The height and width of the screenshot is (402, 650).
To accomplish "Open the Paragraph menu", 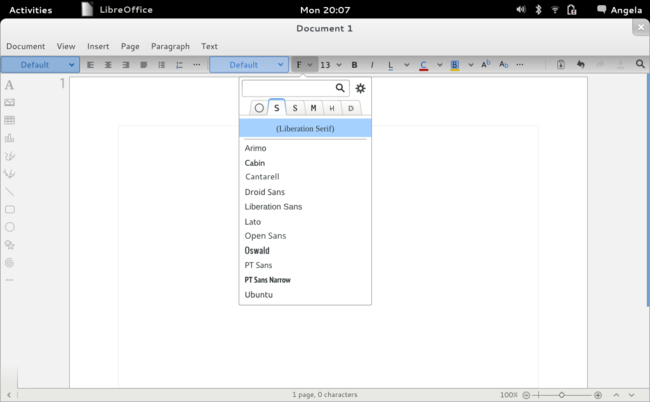I will [170, 46].
